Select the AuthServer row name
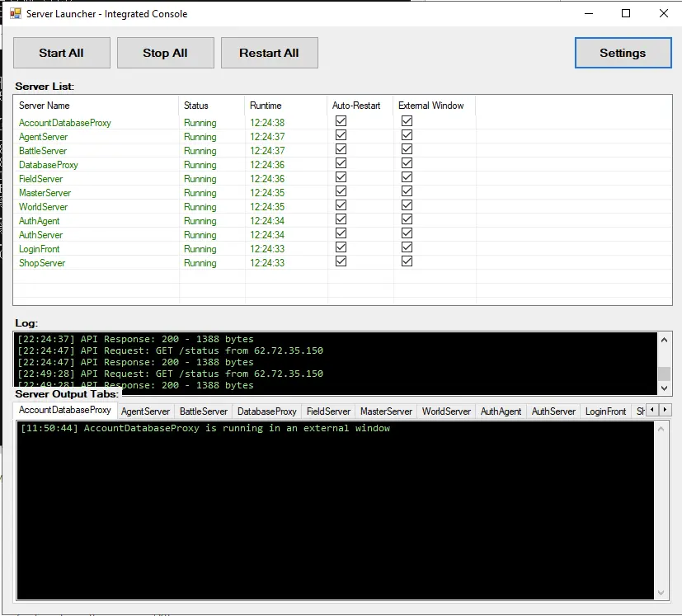The width and height of the screenshot is (682, 616). [x=40, y=235]
